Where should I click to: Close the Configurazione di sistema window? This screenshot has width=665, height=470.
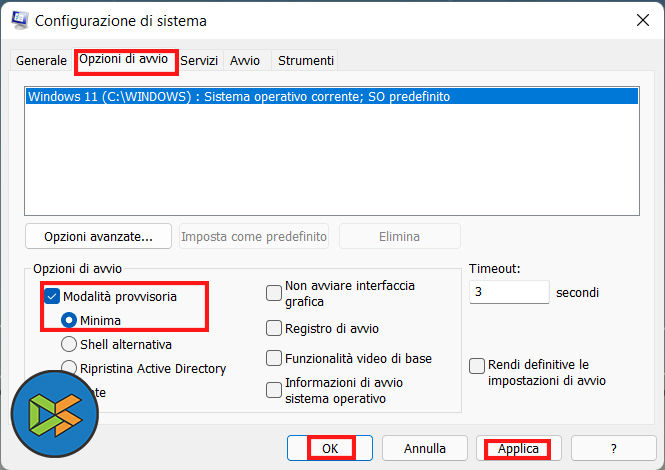coord(640,20)
